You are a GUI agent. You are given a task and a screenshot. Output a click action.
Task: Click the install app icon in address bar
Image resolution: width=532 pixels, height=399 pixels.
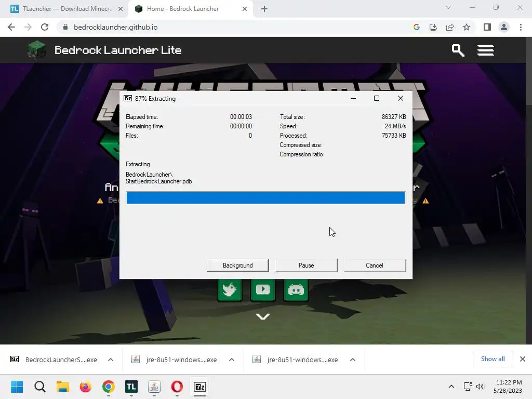[433, 27]
